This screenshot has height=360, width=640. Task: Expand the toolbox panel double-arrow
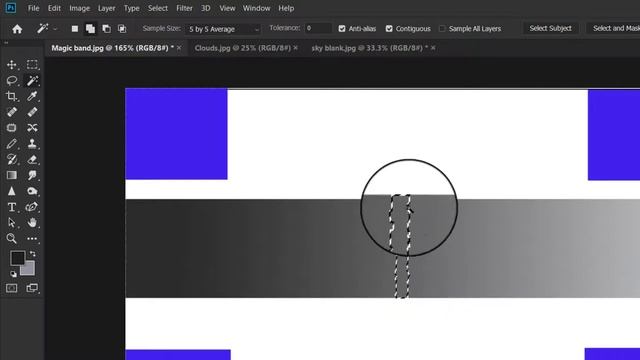[x=6, y=42]
